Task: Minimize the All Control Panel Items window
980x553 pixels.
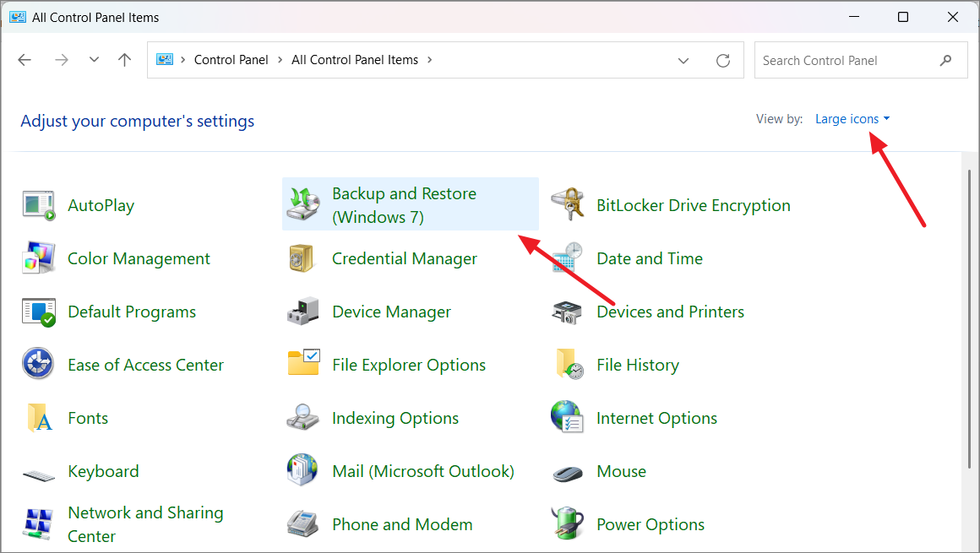Action: (x=854, y=17)
